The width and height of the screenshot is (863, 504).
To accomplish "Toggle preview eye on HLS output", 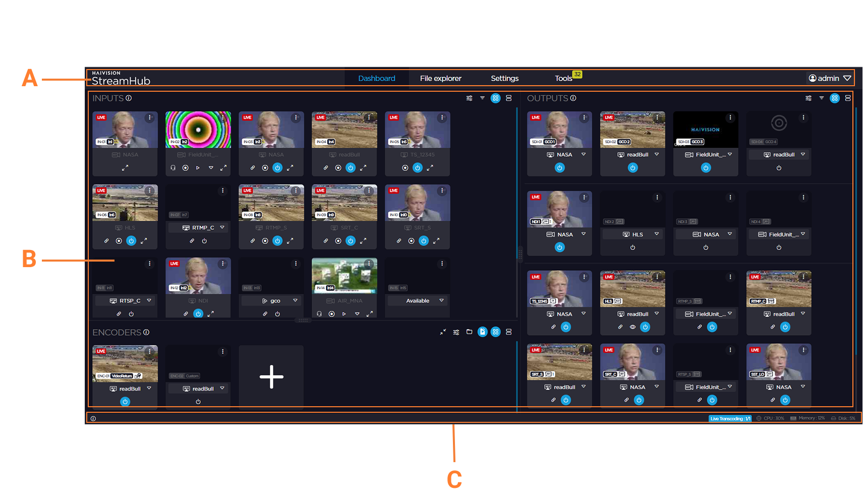I will coord(632,327).
